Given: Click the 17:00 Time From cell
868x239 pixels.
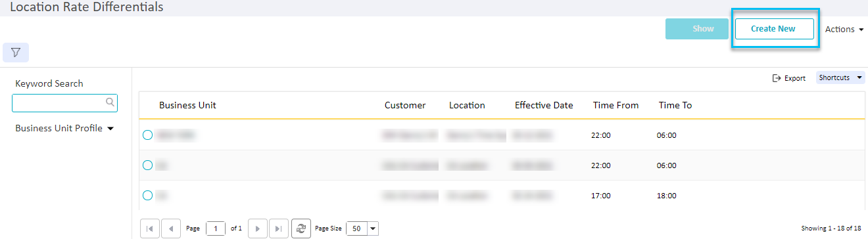Looking at the screenshot, I should click(601, 196).
